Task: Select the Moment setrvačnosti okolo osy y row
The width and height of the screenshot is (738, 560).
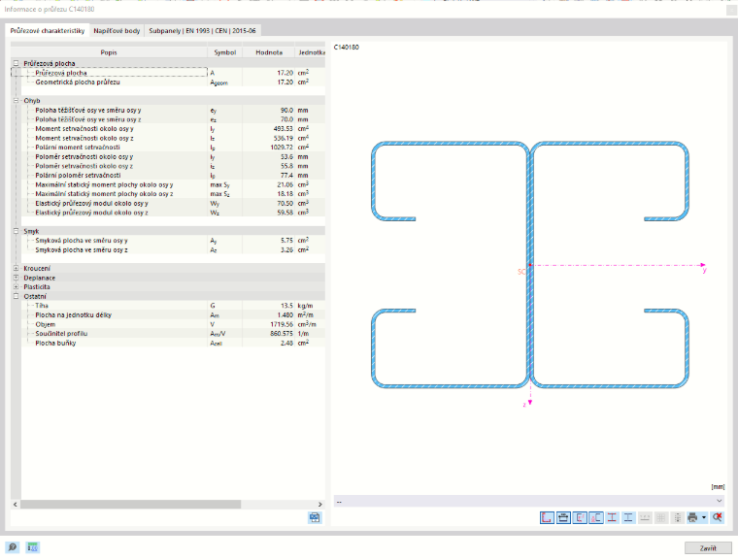Action: (168, 128)
